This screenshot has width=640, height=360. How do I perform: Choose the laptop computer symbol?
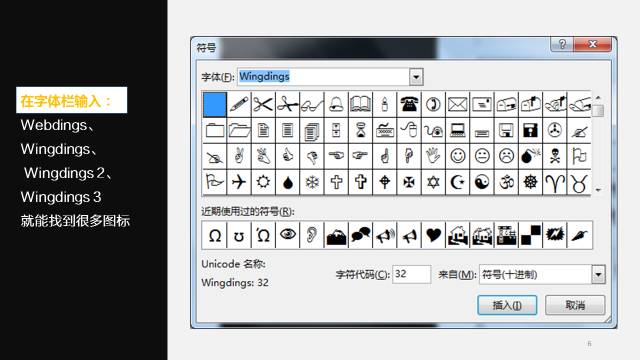pyautogui.click(x=458, y=131)
